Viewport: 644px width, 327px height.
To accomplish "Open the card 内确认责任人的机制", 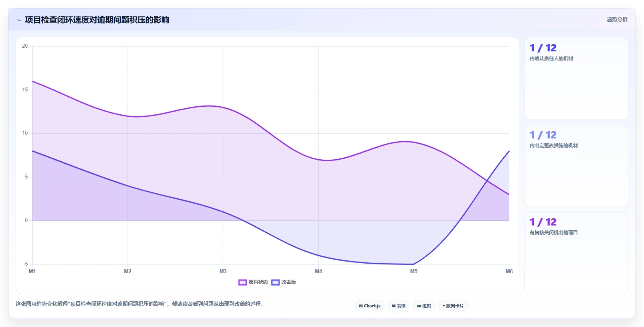I will [x=576, y=78].
